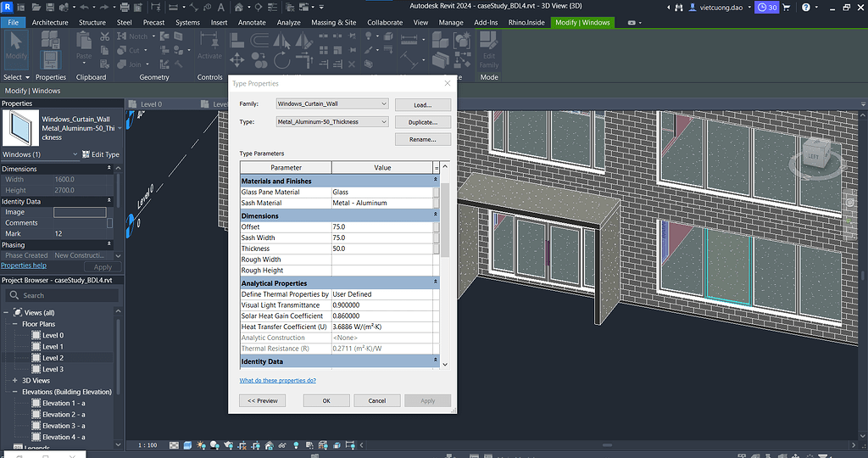Click the Rename... button
The width and height of the screenshot is (868, 458).
coord(423,140)
